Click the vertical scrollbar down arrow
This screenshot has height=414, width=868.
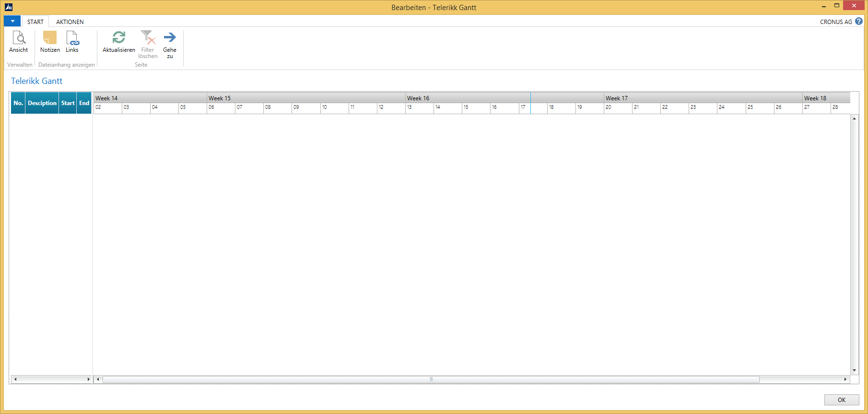(x=854, y=370)
